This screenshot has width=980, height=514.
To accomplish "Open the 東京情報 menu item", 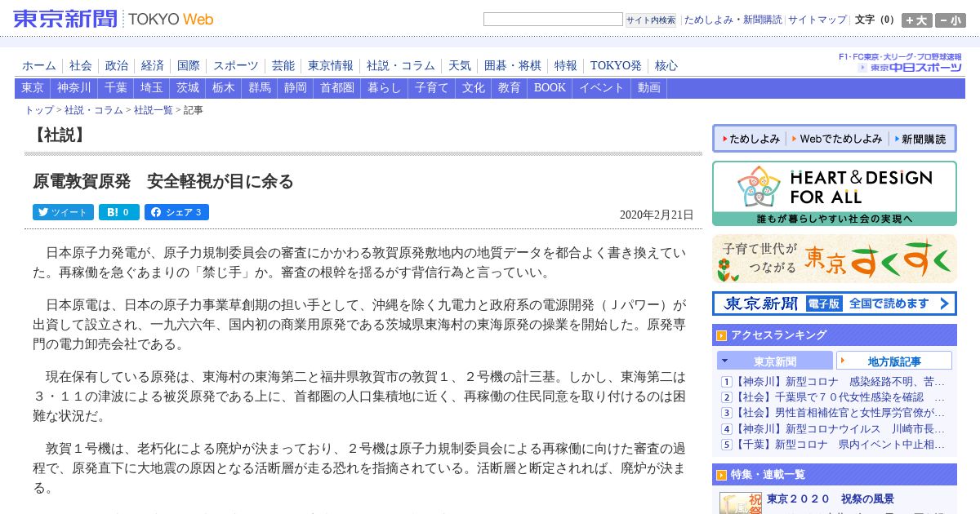I will [331, 65].
